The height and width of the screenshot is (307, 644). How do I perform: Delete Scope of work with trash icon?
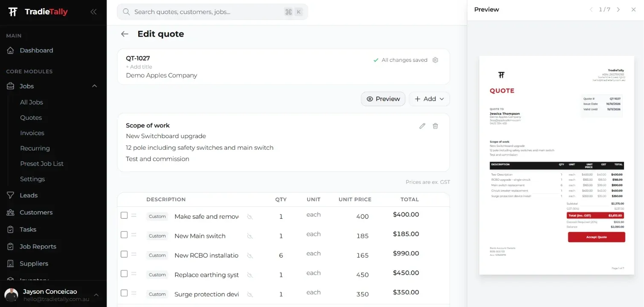point(435,126)
